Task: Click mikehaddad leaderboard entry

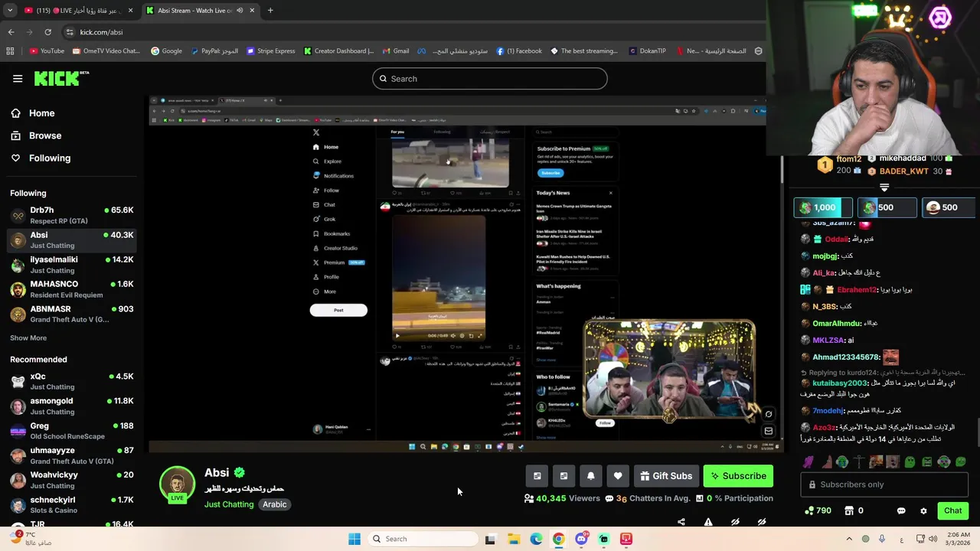Action: [910, 158]
